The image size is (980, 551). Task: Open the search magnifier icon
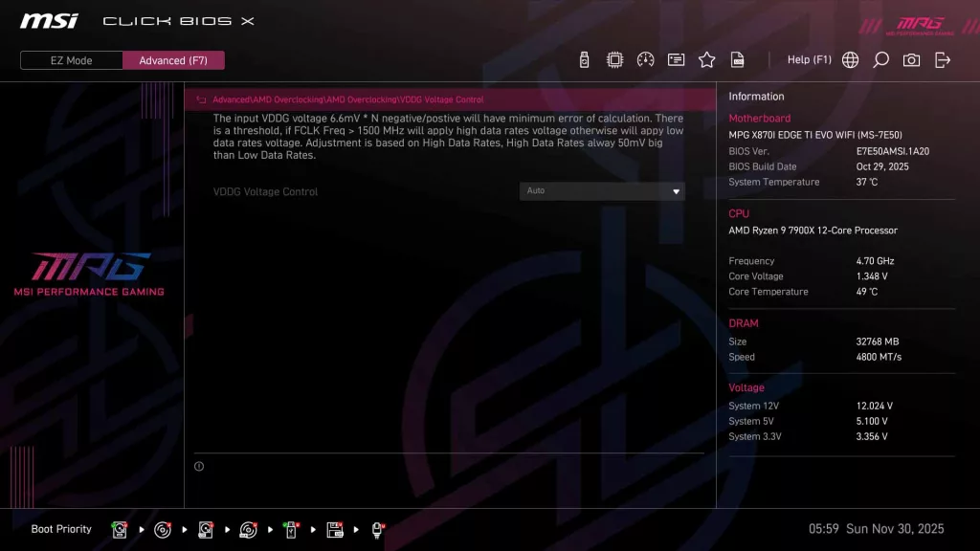coord(880,59)
